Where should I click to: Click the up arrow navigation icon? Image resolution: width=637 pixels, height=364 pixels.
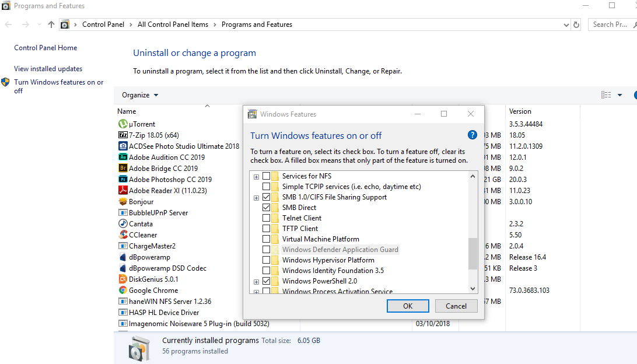coord(51,24)
